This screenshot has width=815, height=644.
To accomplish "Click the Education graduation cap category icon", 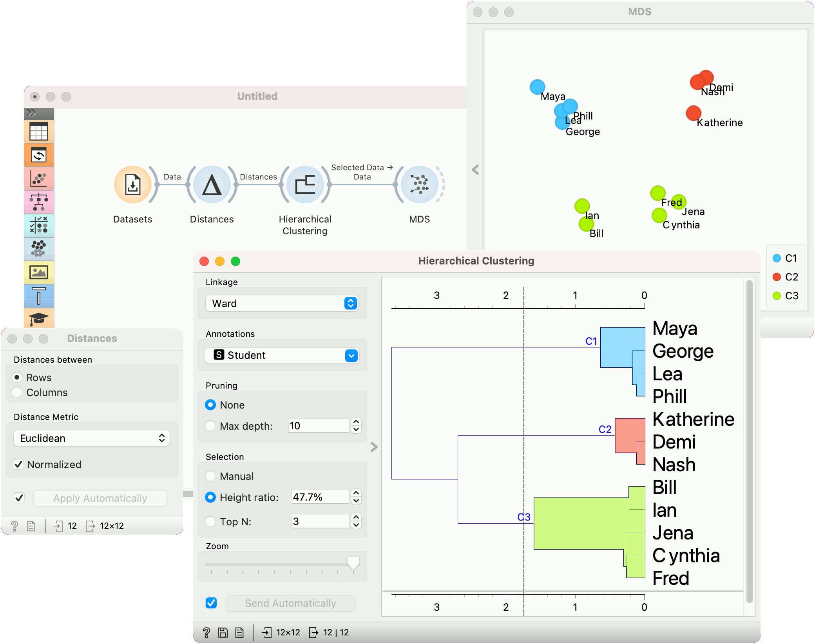I will tap(39, 318).
